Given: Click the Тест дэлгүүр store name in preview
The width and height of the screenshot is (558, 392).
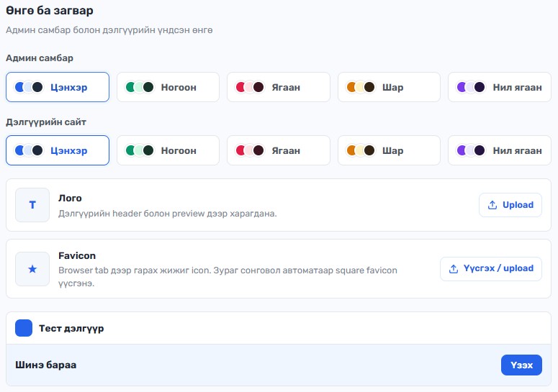Looking at the screenshot, I should [71, 329].
